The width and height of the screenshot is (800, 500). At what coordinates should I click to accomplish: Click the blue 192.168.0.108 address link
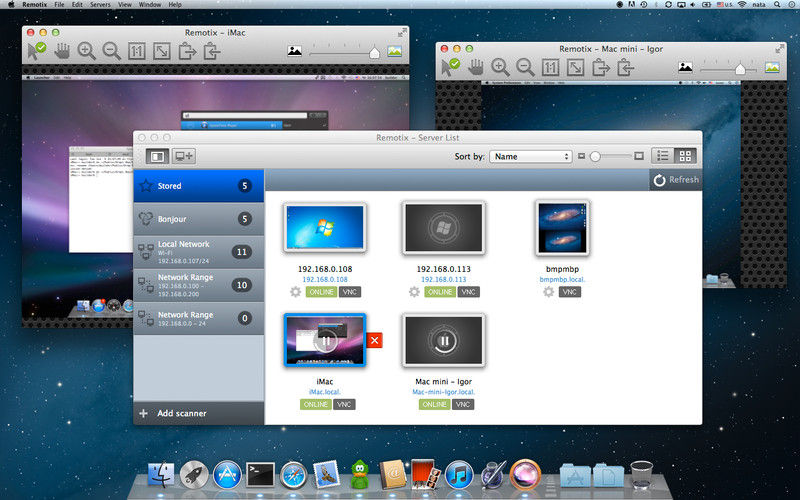click(x=324, y=280)
